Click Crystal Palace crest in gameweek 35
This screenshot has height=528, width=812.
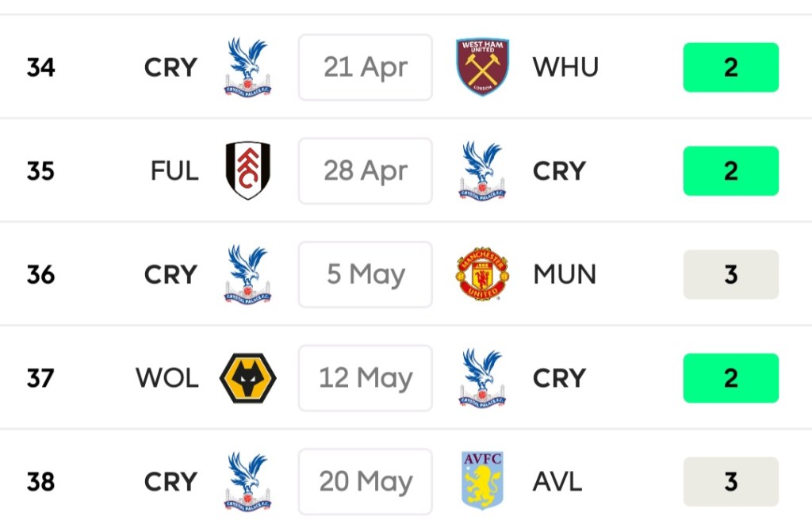pyautogui.click(x=482, y=170)
